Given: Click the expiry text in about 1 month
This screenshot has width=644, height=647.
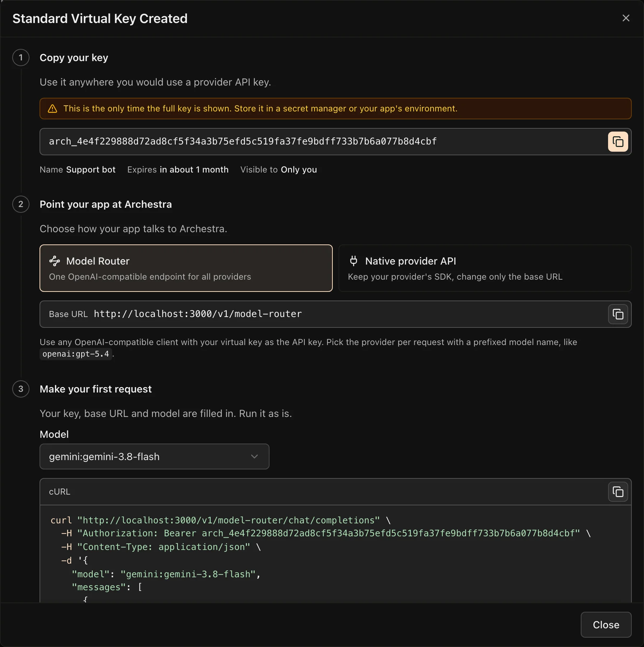Looking at the screenshot, I should click(194, 170).
